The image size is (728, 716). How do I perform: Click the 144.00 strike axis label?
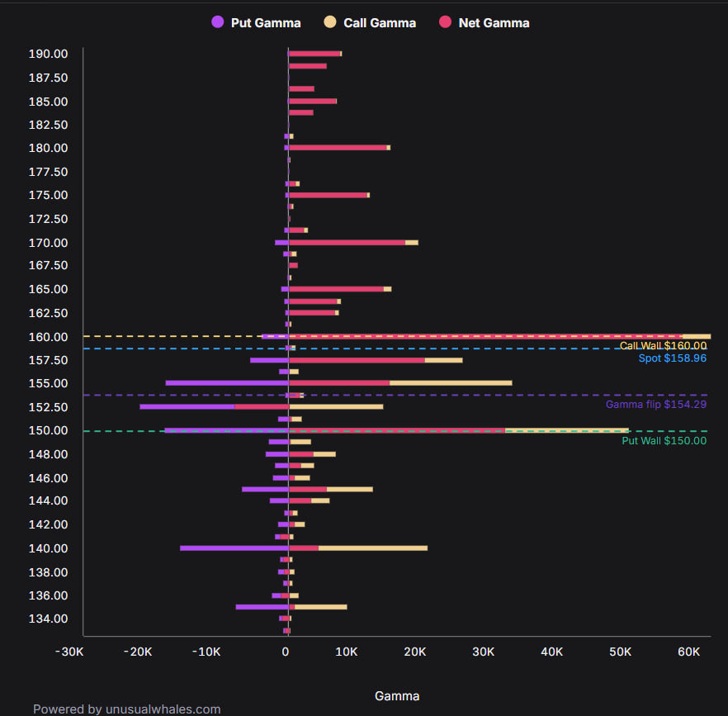point(48,500)
